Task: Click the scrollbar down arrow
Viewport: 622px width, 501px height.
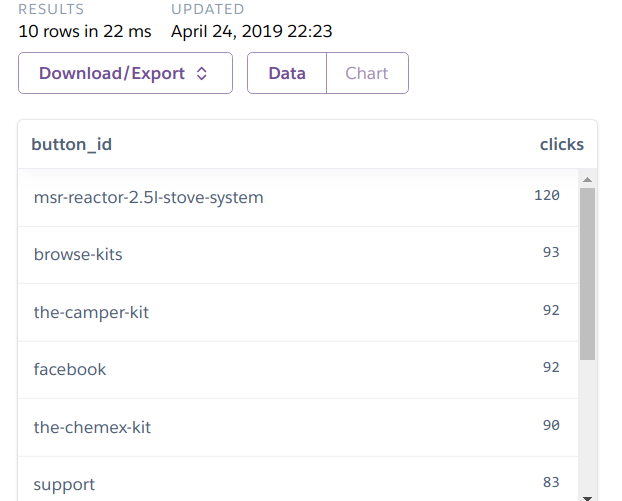Action: pyautogui.click(x=587, y=493)
